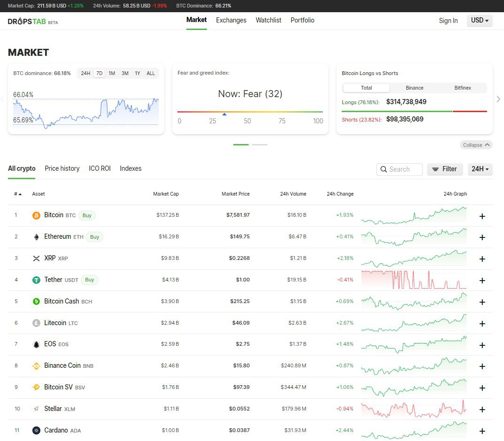The height and width of the screenshot is (441, 504).
Task: Click the Stellar rocket logo icon
Action: tap(36, 409)
